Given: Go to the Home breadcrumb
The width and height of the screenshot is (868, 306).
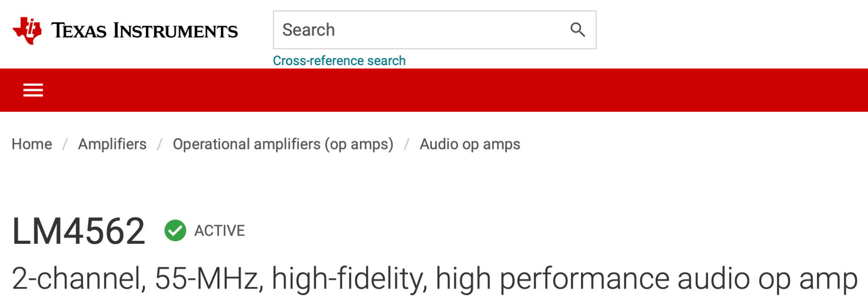Looking at the screenshot, I should [x=32, y=144].
